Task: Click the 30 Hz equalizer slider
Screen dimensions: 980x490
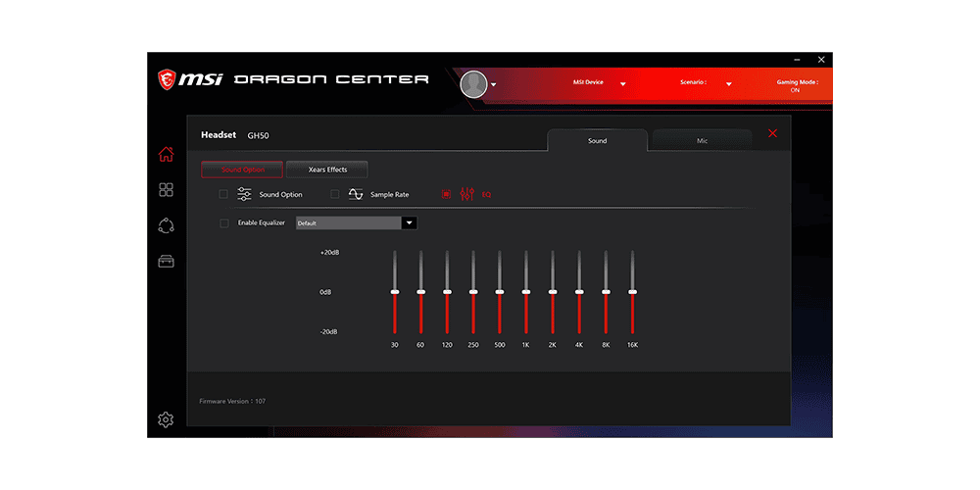Action: 394,292
